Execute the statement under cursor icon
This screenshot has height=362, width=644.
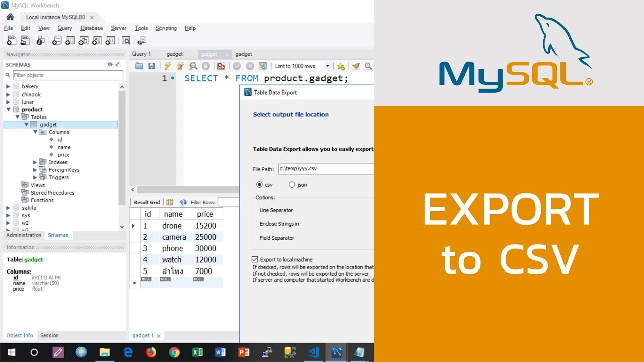[x=180, y=66]
